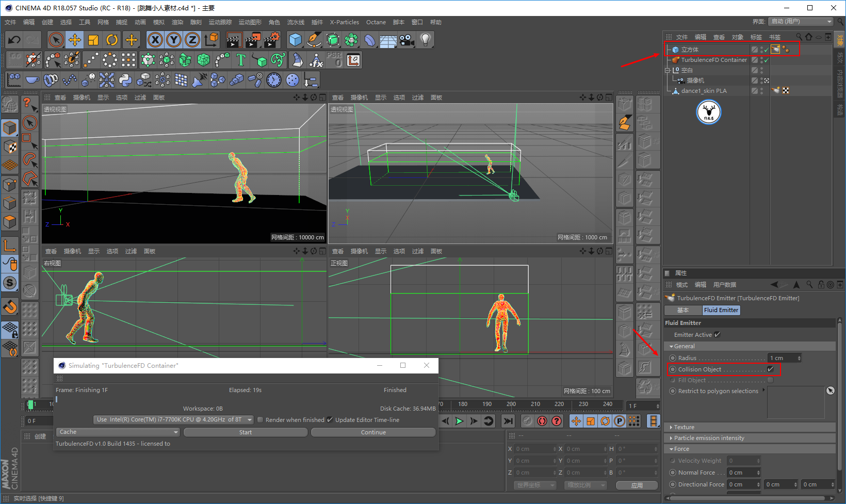This screenshot has width=846, height=504.
Task: Expand Particle emission intensity section
Action: 671,438
